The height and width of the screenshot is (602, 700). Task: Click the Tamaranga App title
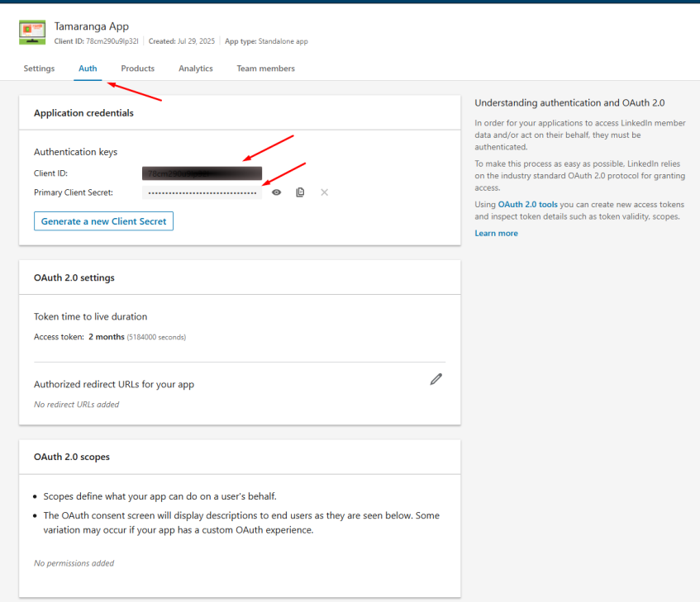[92, 26]
